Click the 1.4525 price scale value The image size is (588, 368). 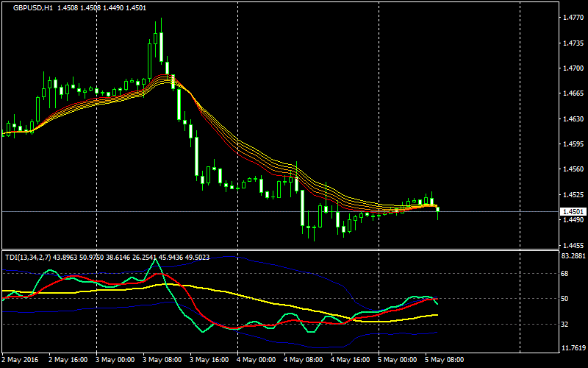573,195
